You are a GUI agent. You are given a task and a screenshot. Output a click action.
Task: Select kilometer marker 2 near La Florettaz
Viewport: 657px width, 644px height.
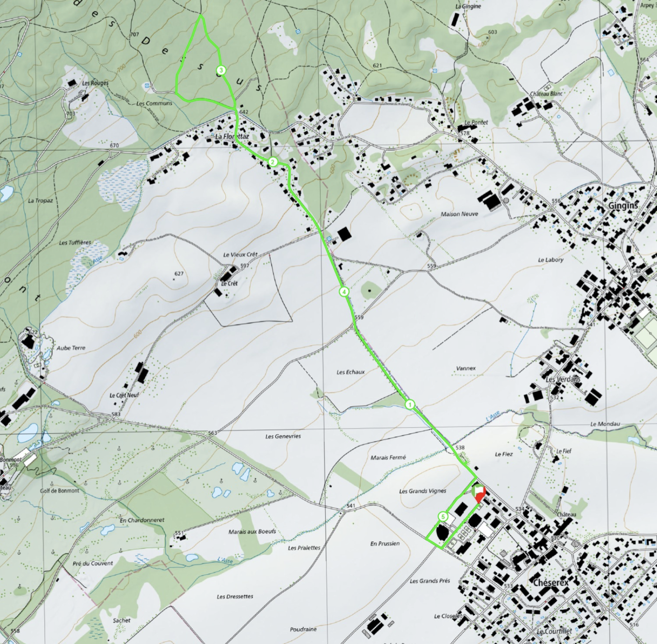tap(273, 162)
